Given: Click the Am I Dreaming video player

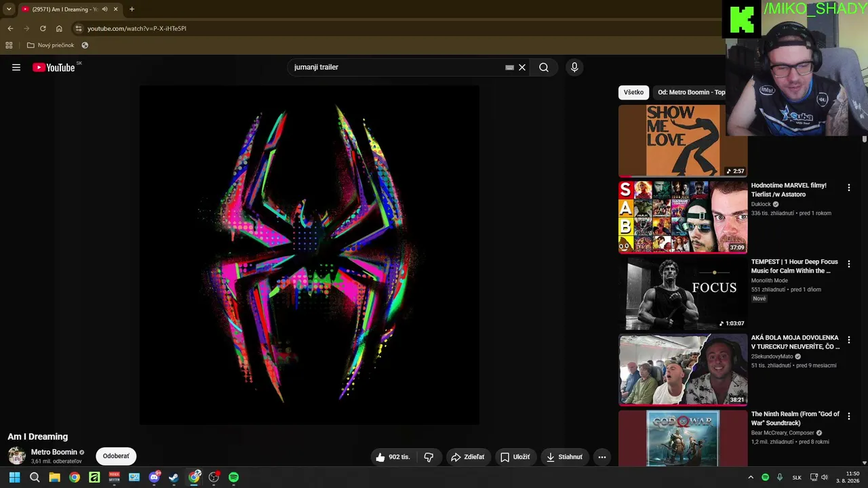Looking at the screenshot, I should click(x=309, y=255).
